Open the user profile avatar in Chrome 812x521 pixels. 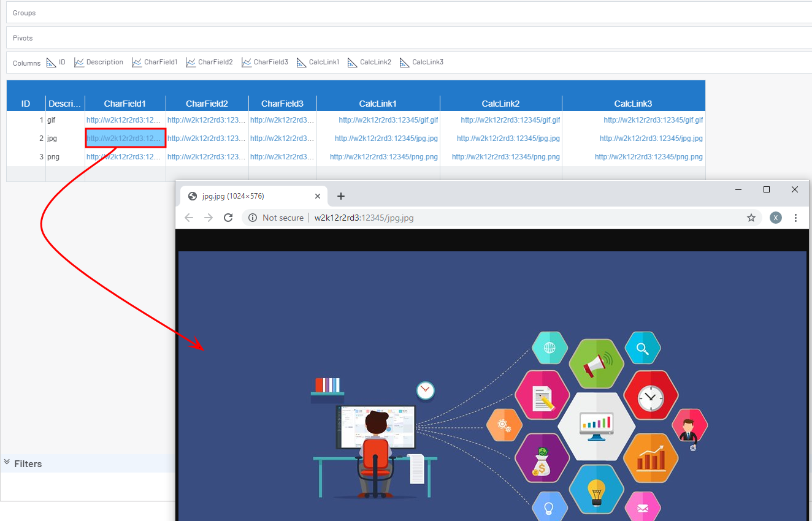tap(776, 218)
